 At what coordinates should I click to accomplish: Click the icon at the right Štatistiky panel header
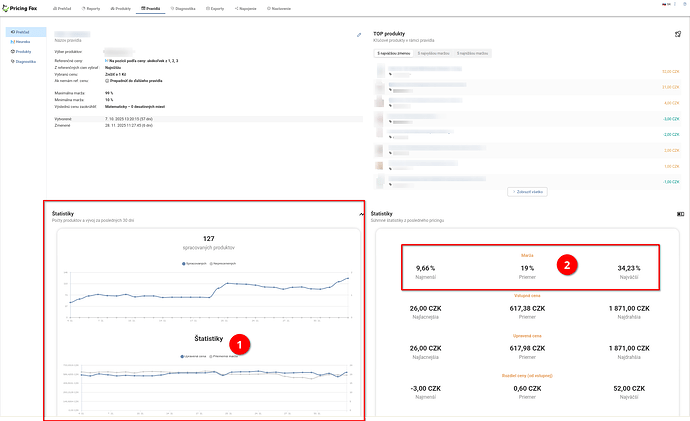[x=680, y=214]
